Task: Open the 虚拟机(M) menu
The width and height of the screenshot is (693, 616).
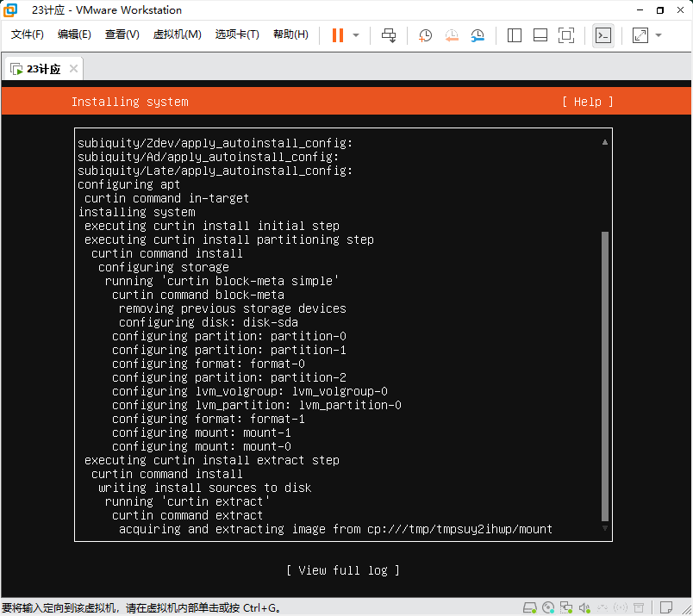Action: [x=178, y=34]
